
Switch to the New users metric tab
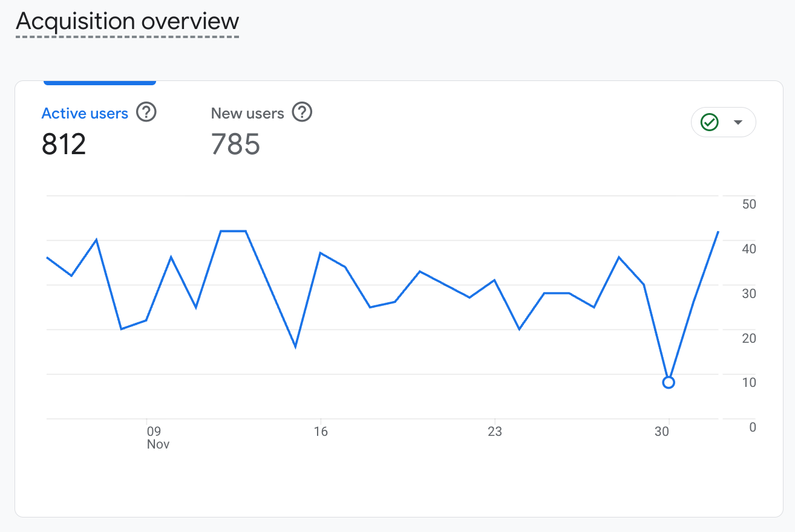[x=247, y=114]
